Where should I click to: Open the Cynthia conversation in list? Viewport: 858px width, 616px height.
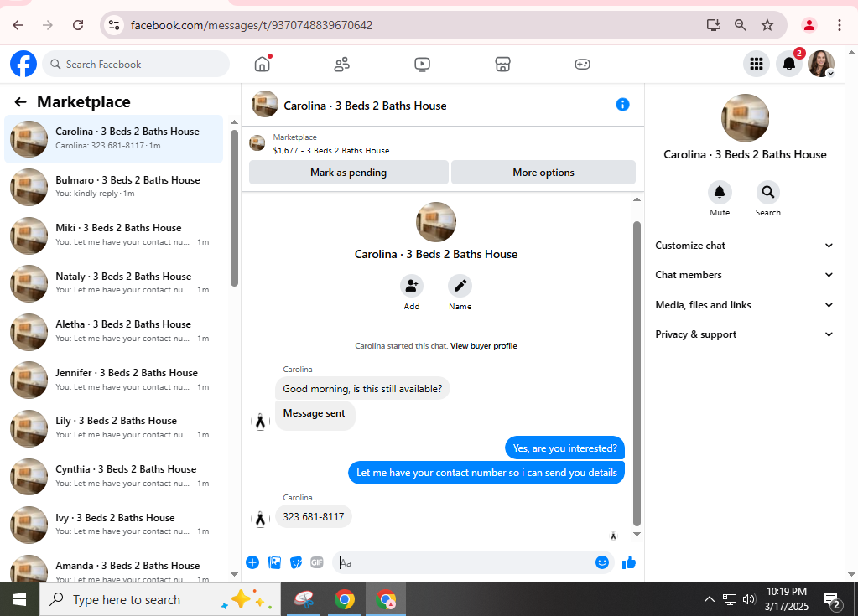coord(114,477)
